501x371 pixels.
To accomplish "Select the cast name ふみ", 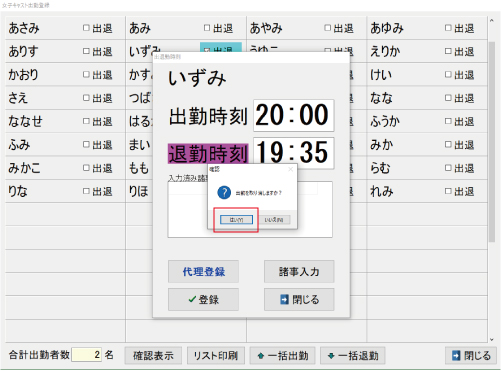I will point(19,145).
